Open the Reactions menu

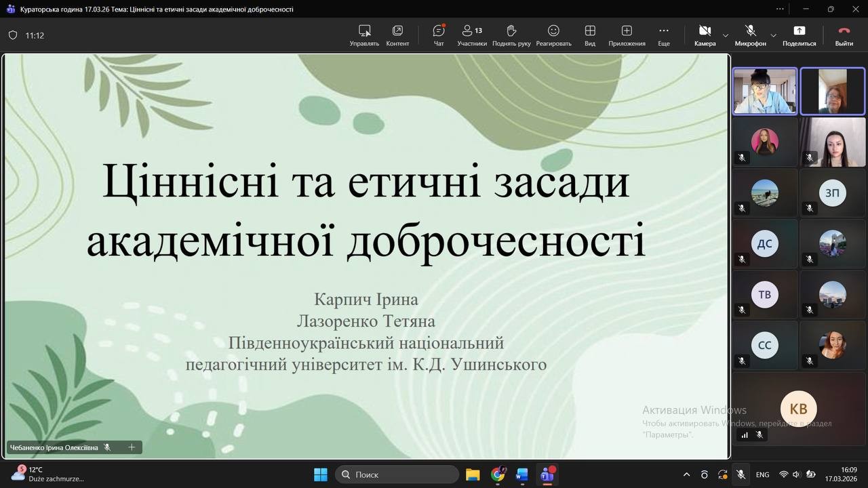[x=553, y=35]
